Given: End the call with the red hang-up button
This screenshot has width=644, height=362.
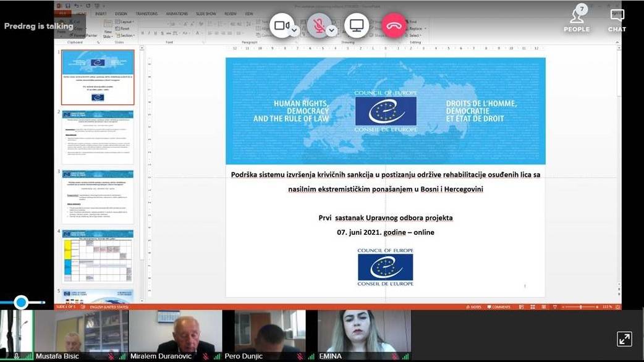Looking at the screenshot, I should [x=394, y=25].
